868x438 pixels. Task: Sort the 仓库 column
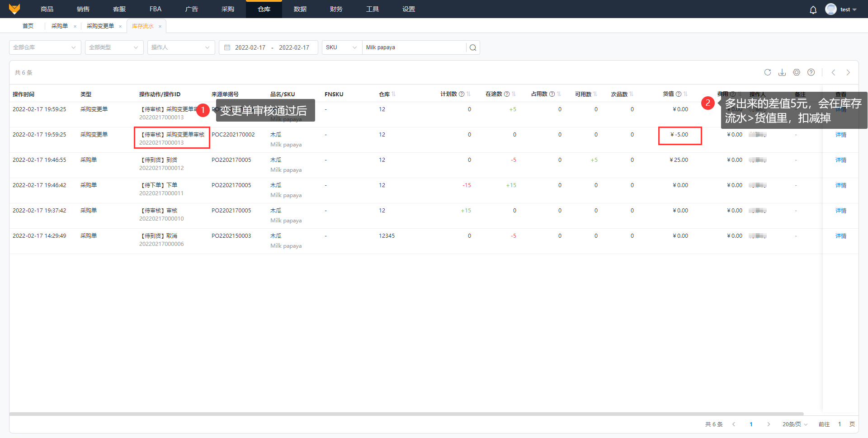tap(394, 94)
